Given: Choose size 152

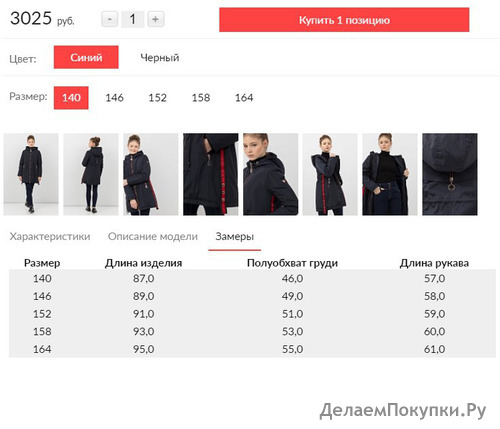Looking at the screenshot, I should (x=157, y=98).
